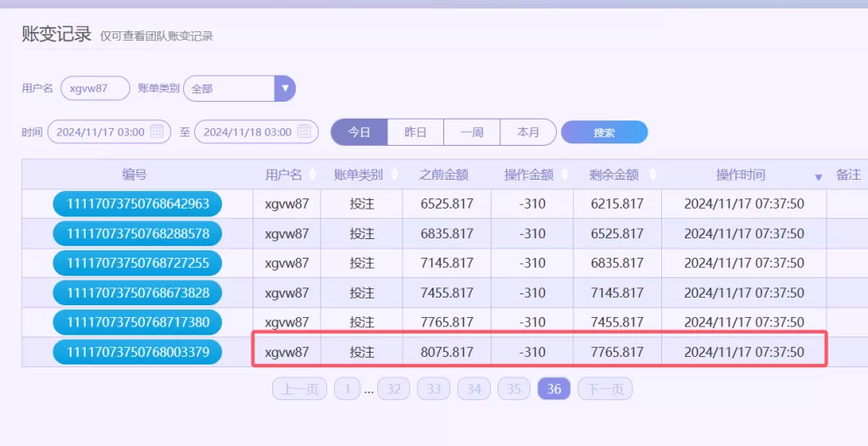Click 之前金额 cell 8075.817
868x446 pixels.
click(x=447, y=353)
